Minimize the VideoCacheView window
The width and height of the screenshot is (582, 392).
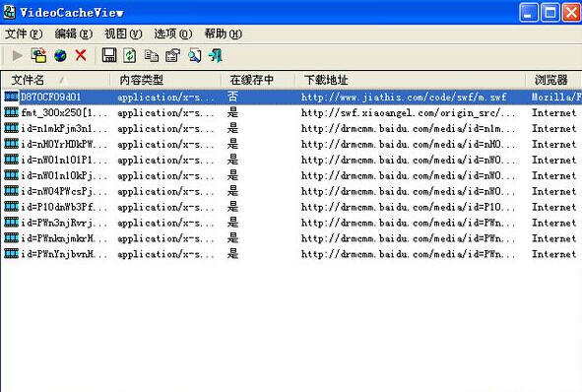pos(528,13)
